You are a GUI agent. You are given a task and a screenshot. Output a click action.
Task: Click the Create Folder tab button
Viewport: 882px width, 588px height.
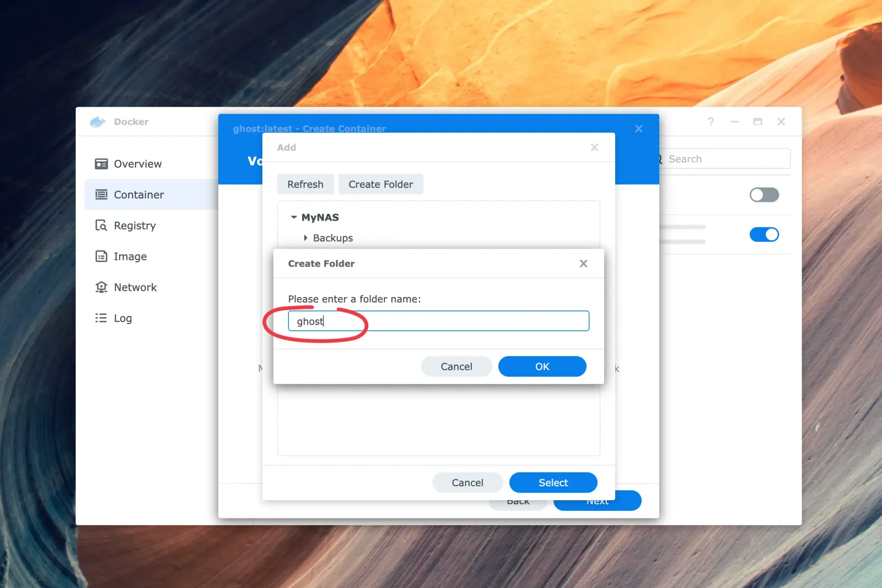[380, 184]
